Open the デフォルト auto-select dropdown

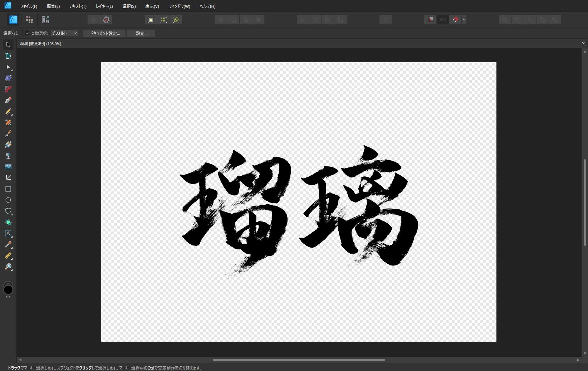(x=64, y=33)
